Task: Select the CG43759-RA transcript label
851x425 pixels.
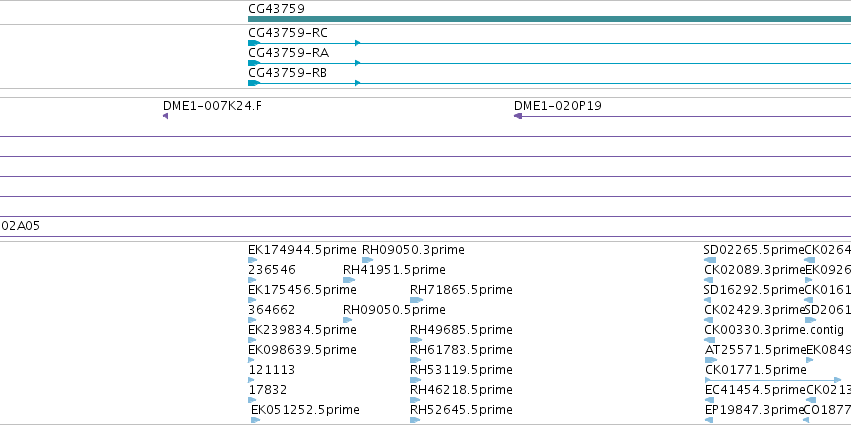Action: tap(288, 53)
